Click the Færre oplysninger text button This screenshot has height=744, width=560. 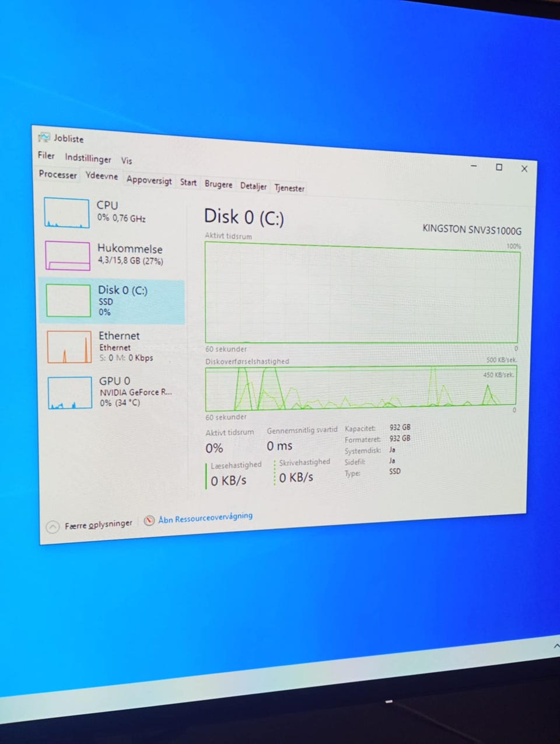(99, 525)
